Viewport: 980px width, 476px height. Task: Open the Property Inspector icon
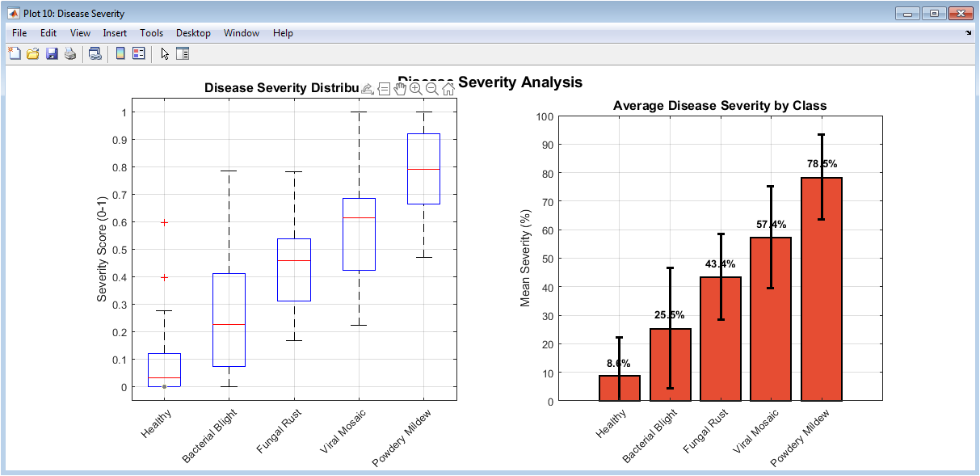tap(183, 54)
